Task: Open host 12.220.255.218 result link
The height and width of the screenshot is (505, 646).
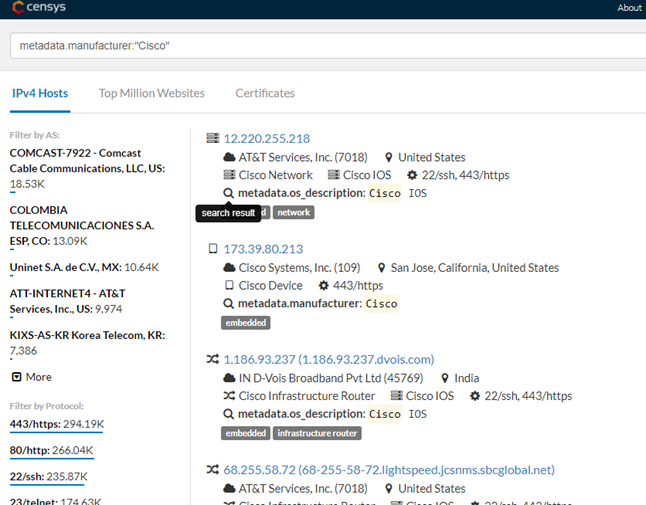Action: 266,139
